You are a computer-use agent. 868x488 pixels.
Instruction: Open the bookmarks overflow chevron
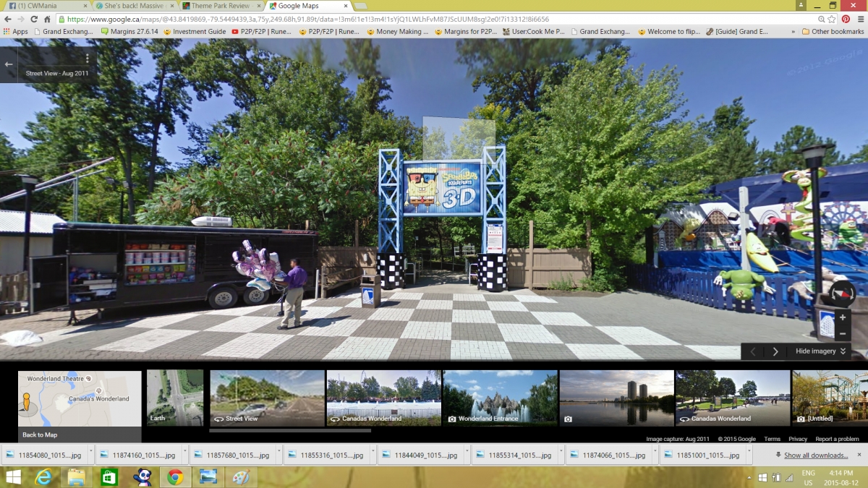point(793,32)
